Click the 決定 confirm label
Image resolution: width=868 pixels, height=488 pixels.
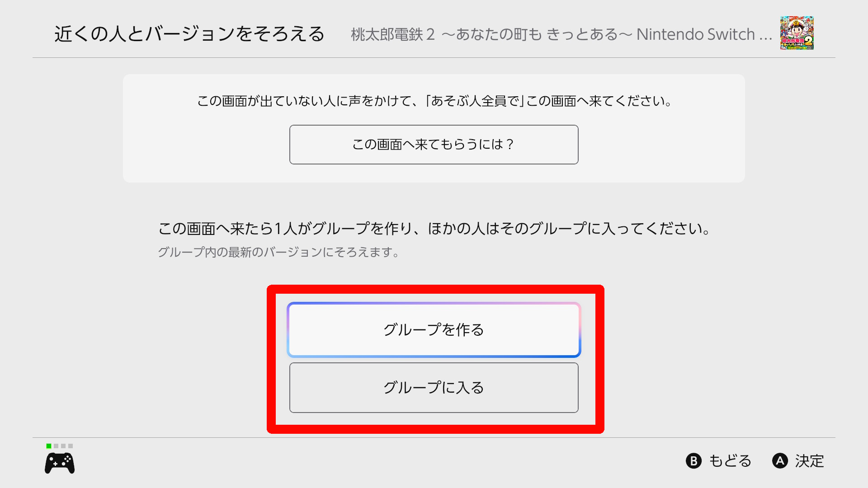[x=809, y=461]
